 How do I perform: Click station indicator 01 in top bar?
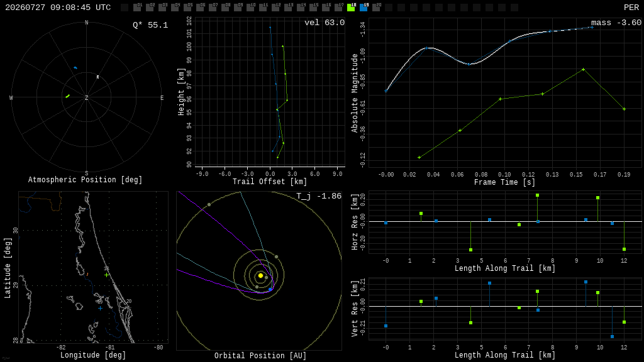click(137, 8)
